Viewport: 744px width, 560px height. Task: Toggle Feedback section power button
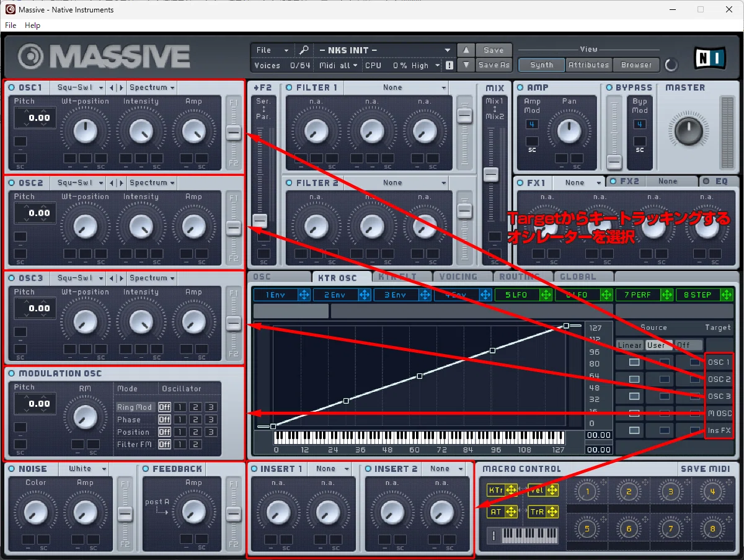tap(146, 469)
